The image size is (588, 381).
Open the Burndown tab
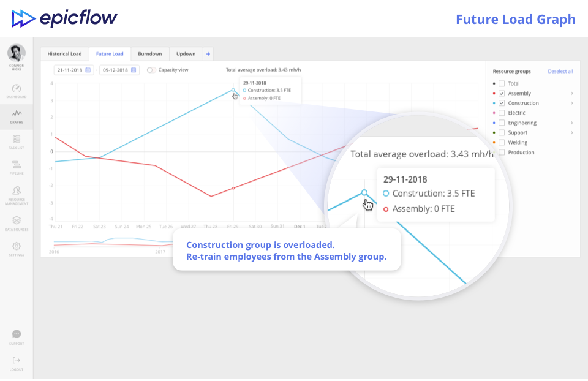pyautogui.click(x=150, y=53)
